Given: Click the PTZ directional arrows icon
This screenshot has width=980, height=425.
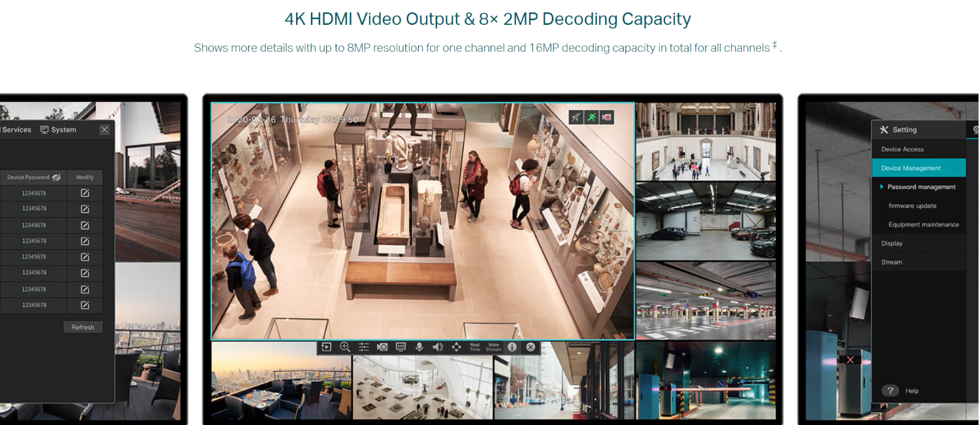Looking at the screenshot, I should pos(456,347).
